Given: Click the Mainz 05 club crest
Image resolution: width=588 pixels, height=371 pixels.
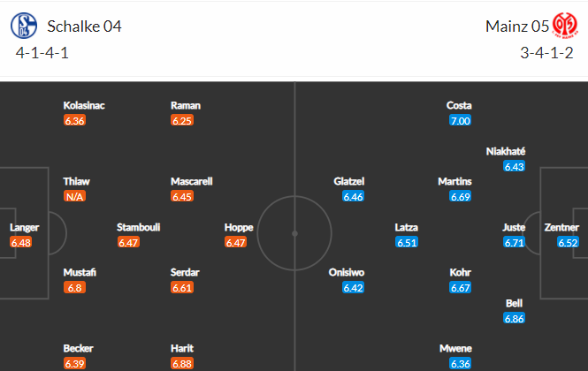Looking at the screenshot, I should [565, 26].
